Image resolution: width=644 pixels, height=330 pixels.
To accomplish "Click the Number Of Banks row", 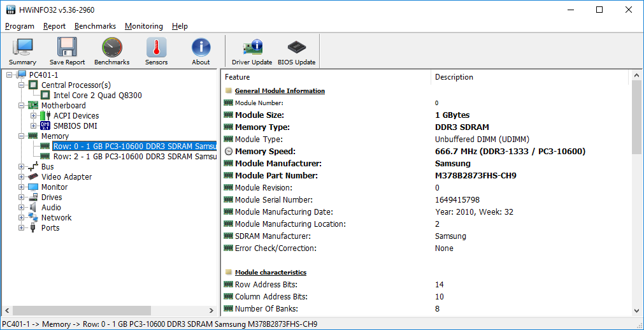I will [426, 308].
